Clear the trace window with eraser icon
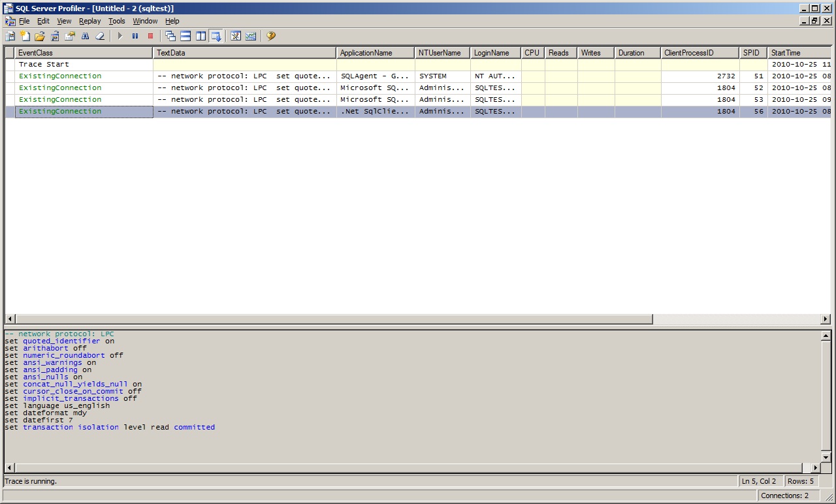The width and height of the screenshot is (836, 504). 100,36
